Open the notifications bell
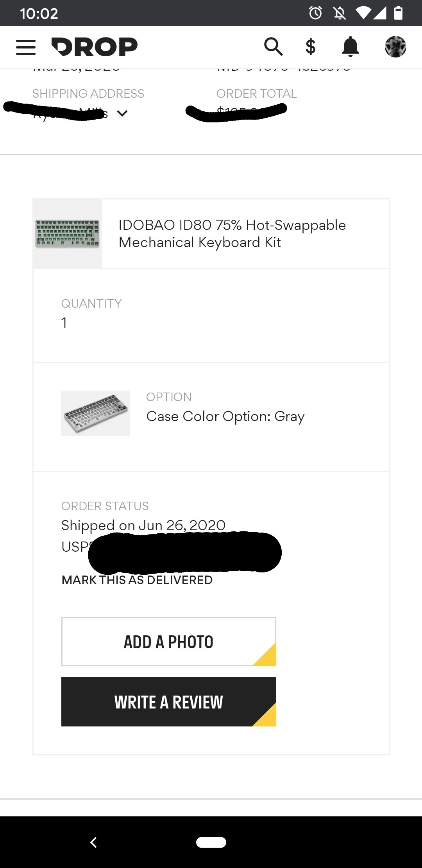 coord(350,47)
